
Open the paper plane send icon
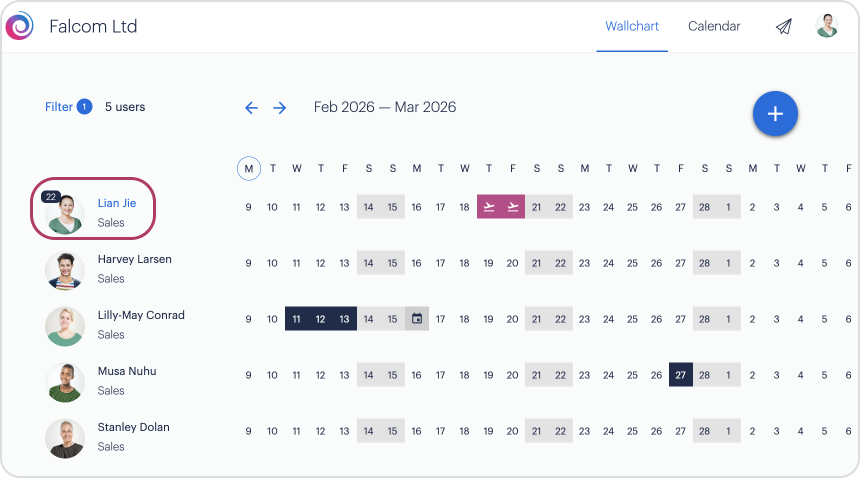[x=783, y=27]
